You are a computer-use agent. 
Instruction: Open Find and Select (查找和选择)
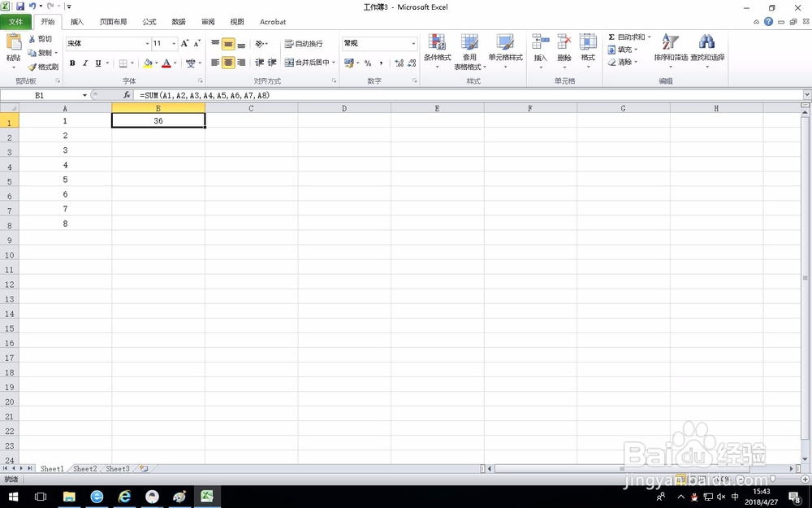(x=707, y=50)
